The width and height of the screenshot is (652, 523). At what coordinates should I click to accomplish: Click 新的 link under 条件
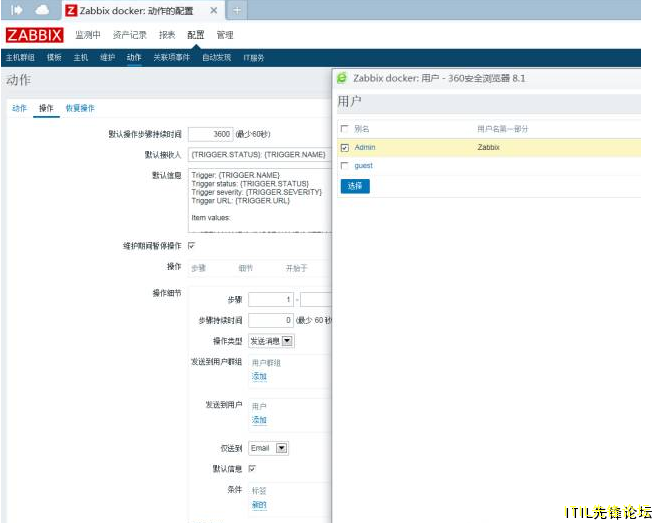(x=259, y=504)
